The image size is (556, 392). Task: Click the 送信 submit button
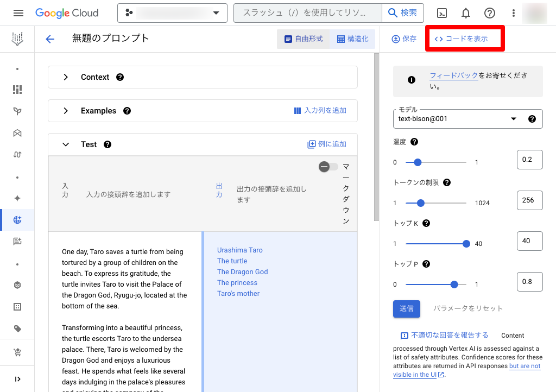point(406,308)
